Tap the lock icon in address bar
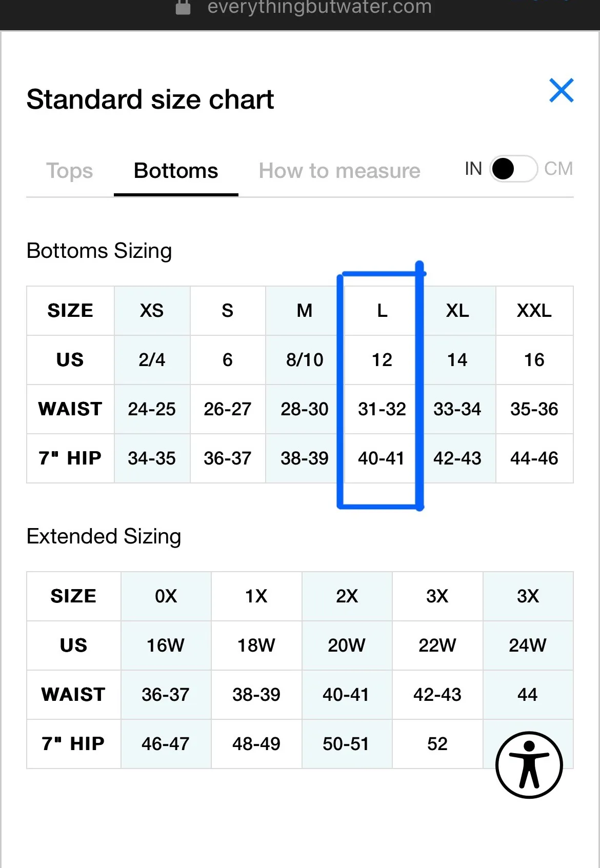600x868 pixels. [x=183, y=7]
